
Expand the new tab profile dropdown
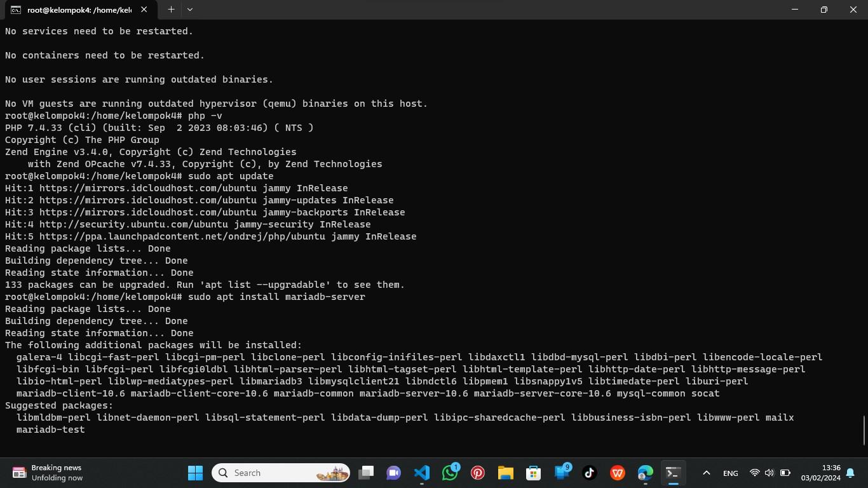pyautogui.click(x=190, y=10)
